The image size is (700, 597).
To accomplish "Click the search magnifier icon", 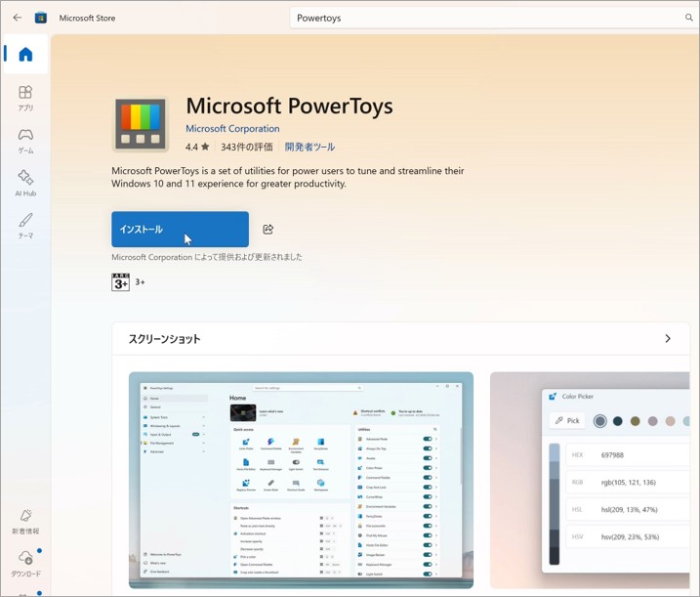I will click(x=689, y=18).
